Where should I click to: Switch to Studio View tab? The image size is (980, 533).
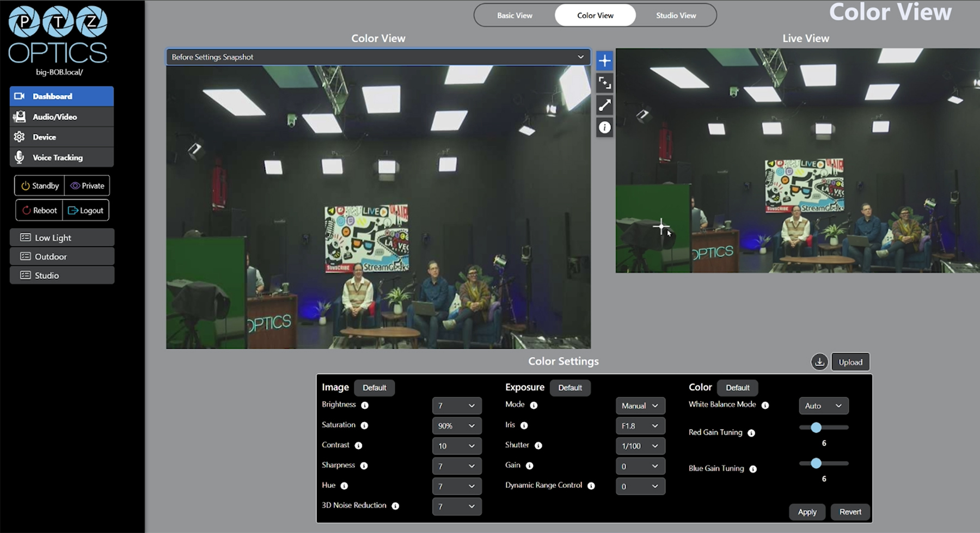tap(676, 15)
